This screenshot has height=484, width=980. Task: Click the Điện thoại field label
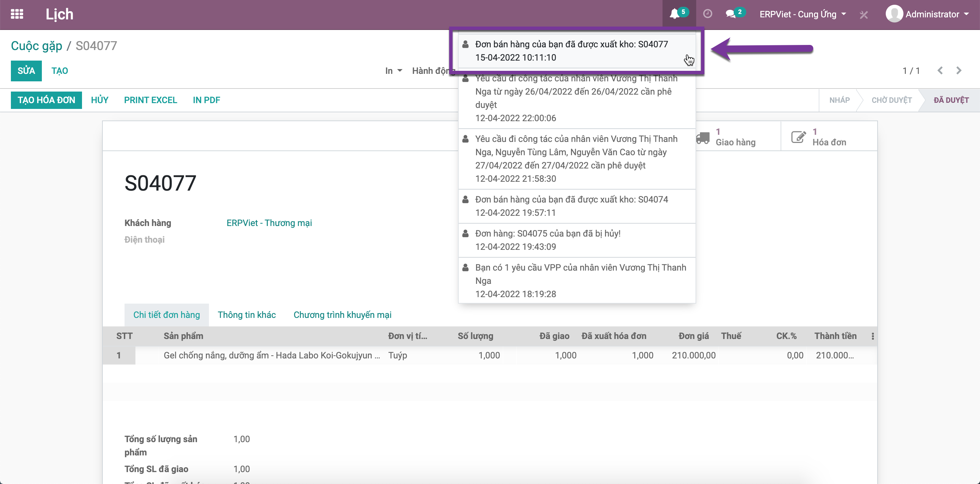145,240
